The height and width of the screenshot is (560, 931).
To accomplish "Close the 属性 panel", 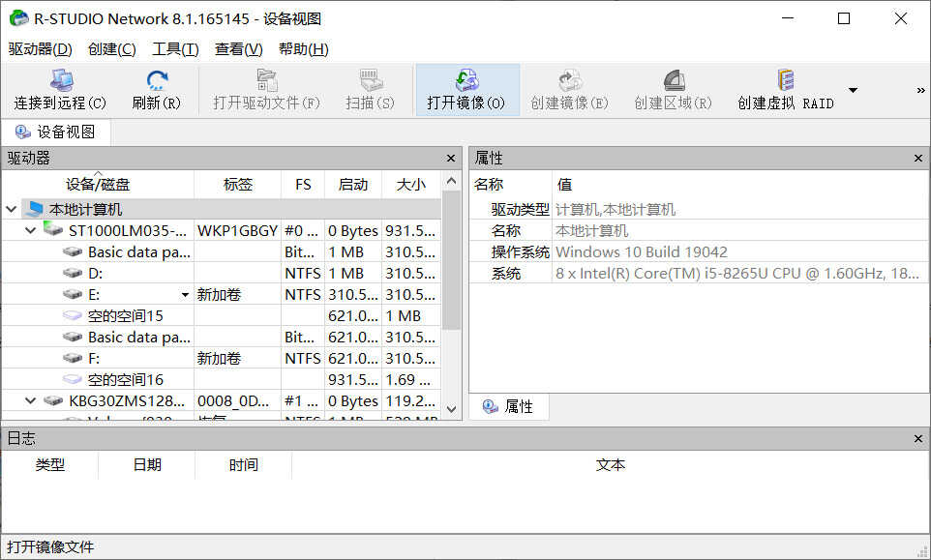I will [918, 159].
